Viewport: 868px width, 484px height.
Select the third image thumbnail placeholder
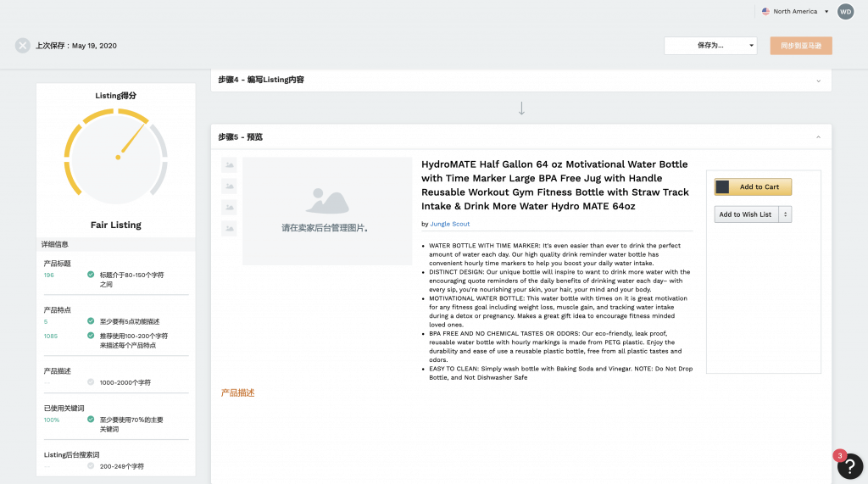[229, 208]
